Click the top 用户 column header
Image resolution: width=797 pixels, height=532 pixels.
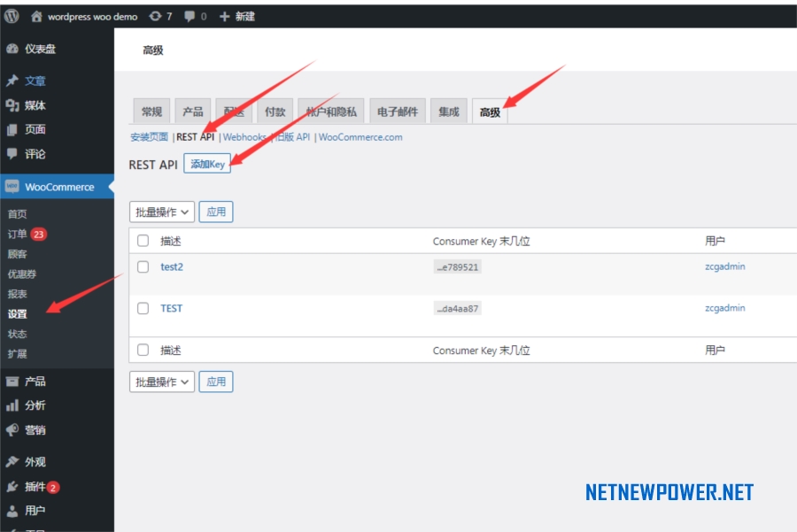(x=715, y=241)
